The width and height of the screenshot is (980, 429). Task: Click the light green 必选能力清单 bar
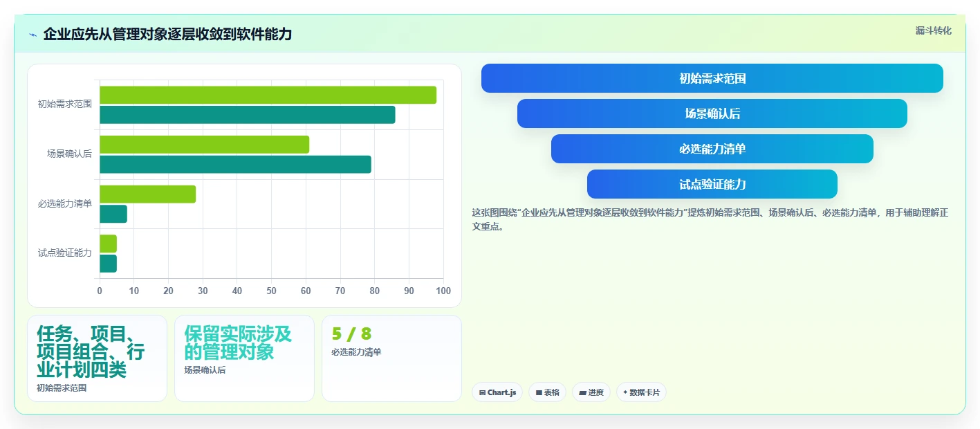click(x=148, y=194)
